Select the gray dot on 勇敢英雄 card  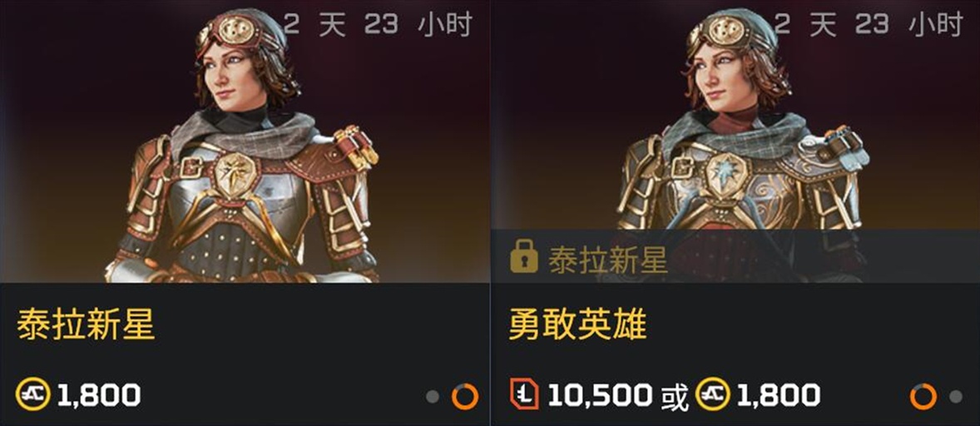click(x=956, y=397)
